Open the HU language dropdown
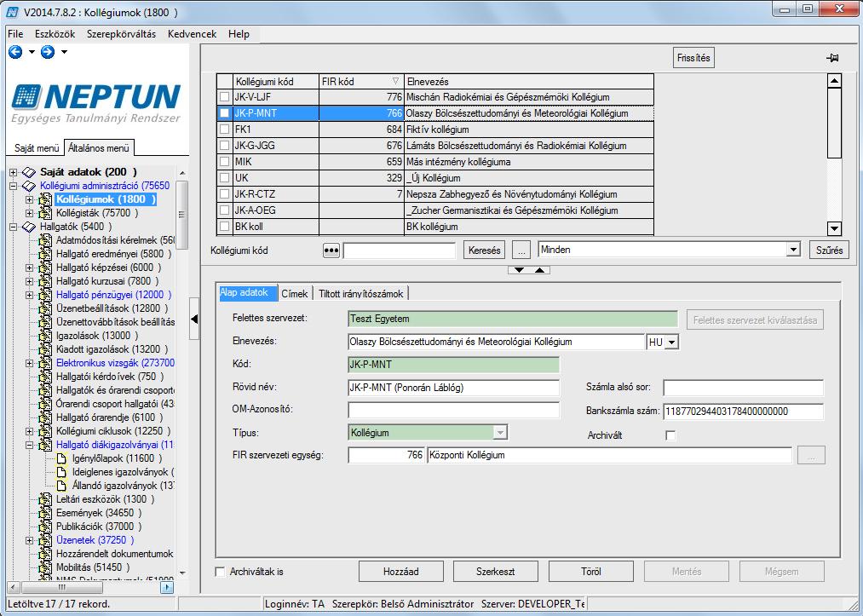The width and height of the screenshot is (863, 616). [671, 342]
